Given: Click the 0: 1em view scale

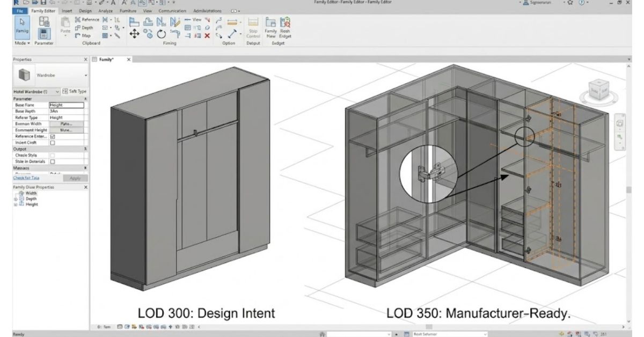Looking at the screenshot, I should [104, 327].
